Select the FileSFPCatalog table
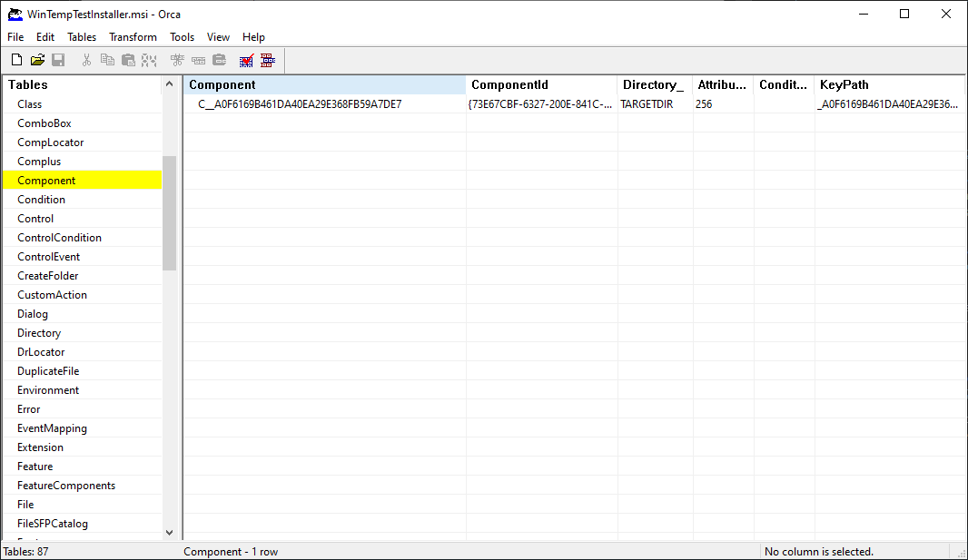Viewport: 968px width, 560px height. (82, 524)
